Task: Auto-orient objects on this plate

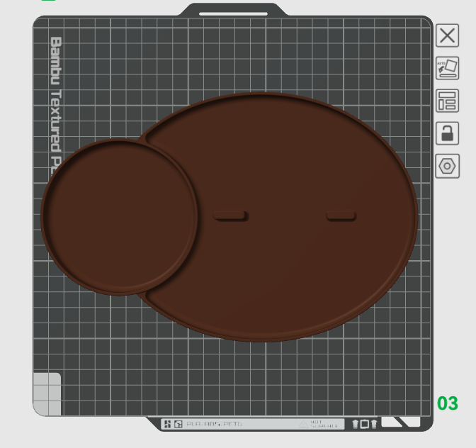Action: [447, 68]
